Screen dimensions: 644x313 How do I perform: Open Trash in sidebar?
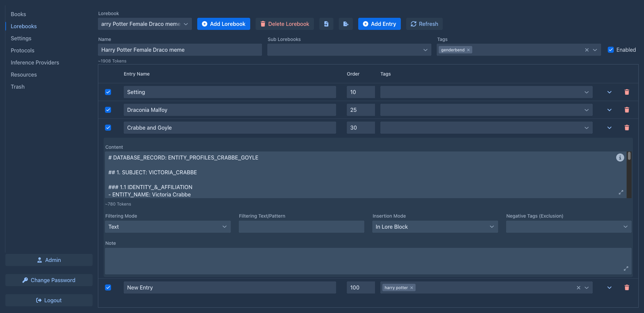click(17, 87)
